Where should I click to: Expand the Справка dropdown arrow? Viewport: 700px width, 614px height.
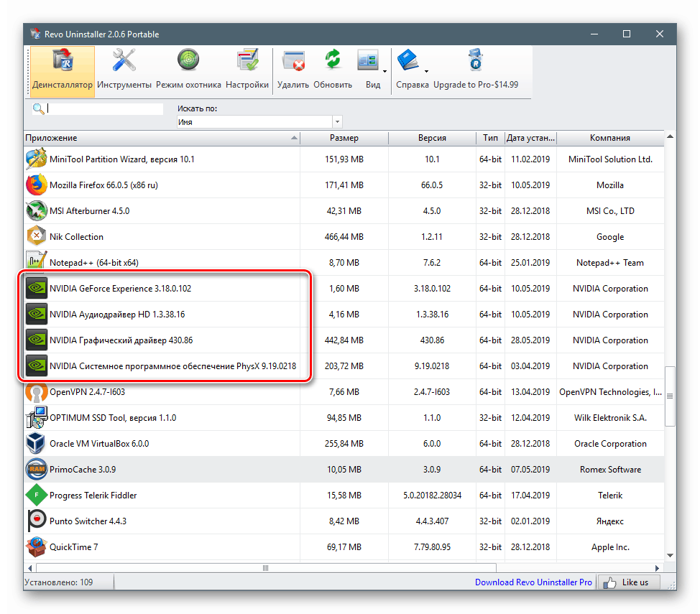426,71
